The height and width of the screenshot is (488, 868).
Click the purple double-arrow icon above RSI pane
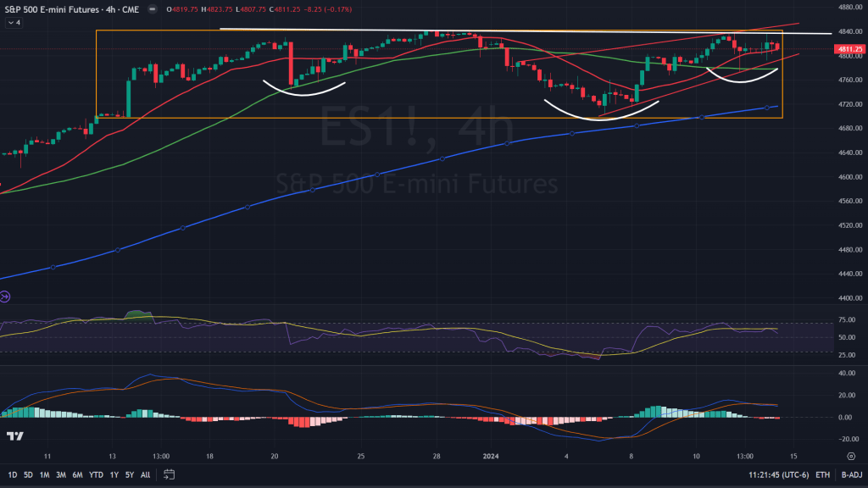(x=5, y=297)
